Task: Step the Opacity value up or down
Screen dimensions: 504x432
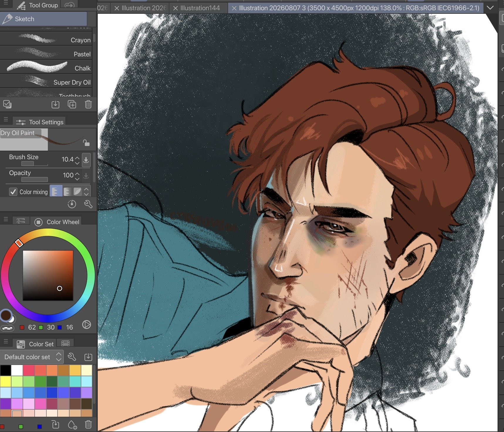Action: click(77, 176)
